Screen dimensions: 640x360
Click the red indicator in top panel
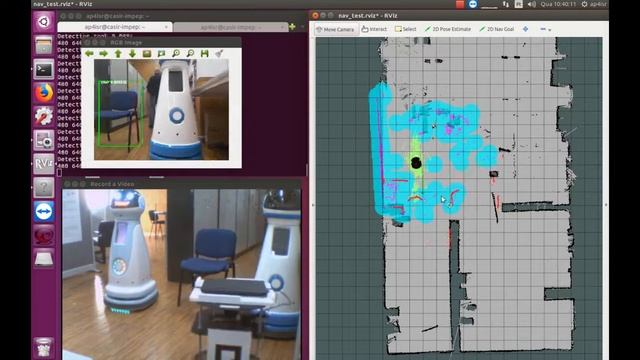click(x=460, y=4)
